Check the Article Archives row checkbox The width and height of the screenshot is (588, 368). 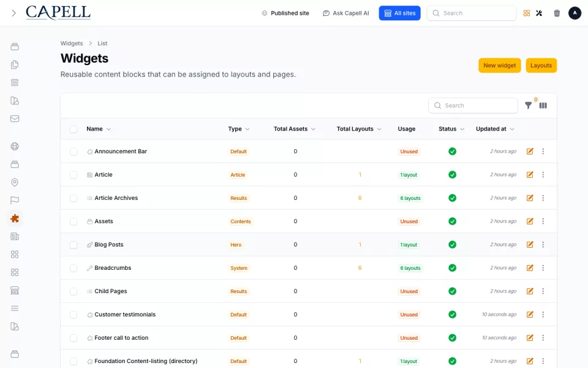coord(73,198)
